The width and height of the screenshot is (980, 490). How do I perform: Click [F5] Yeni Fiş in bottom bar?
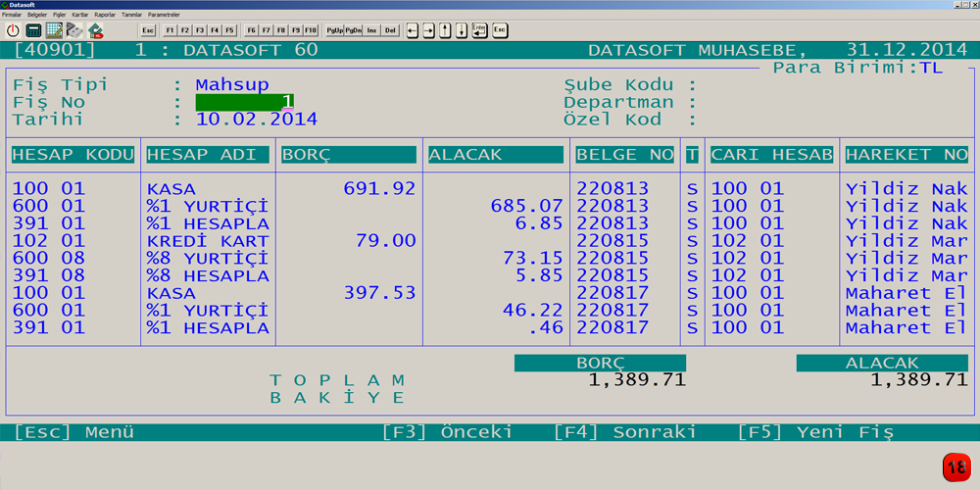coord(815,432)
